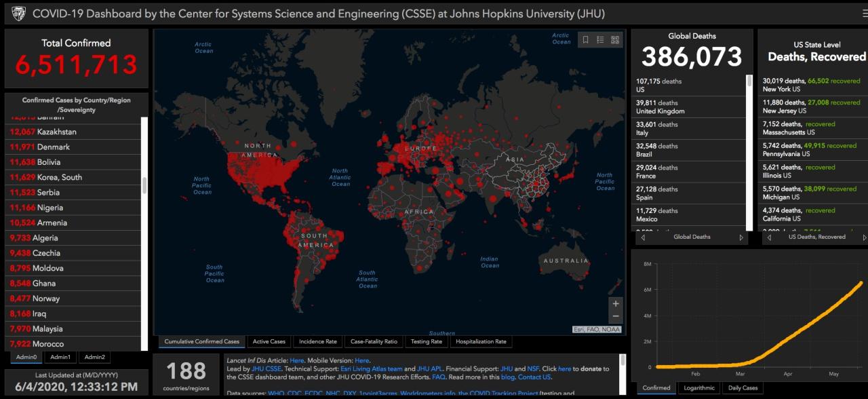The width and height of the screenshot is (868, 399).
Task: Click the Mexico deaths row
Action: coord(689,215)
